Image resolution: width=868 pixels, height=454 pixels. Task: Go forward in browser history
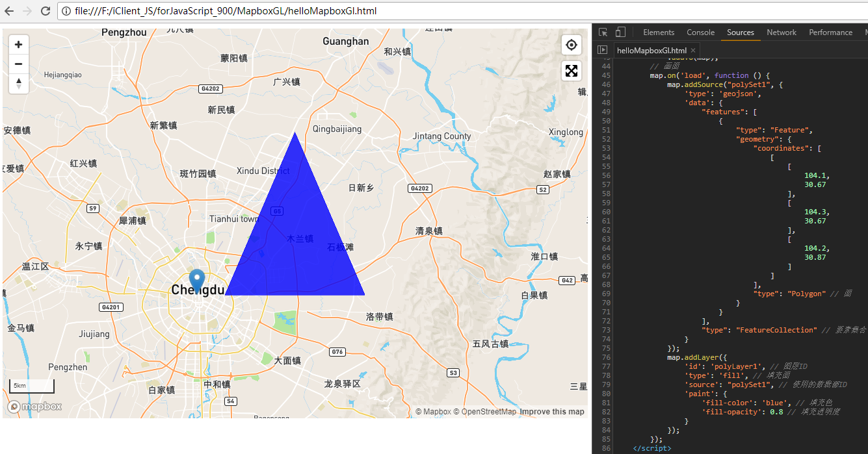coord(27,11)
